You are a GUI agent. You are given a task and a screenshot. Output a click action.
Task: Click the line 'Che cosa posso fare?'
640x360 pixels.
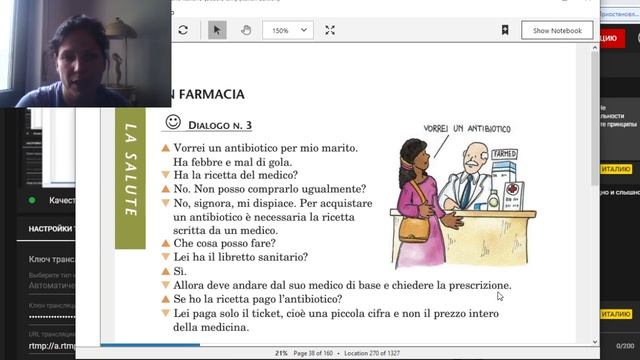point(224,243)
